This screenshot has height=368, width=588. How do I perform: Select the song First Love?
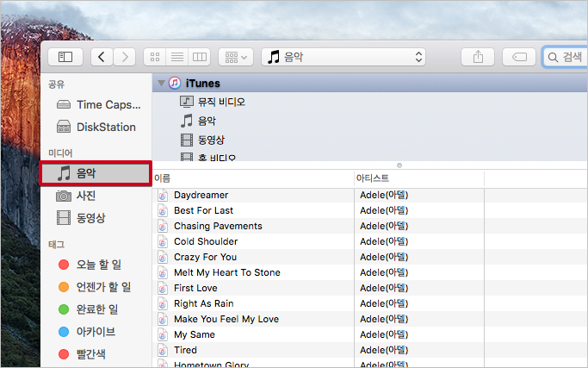(x=195, y=288)
